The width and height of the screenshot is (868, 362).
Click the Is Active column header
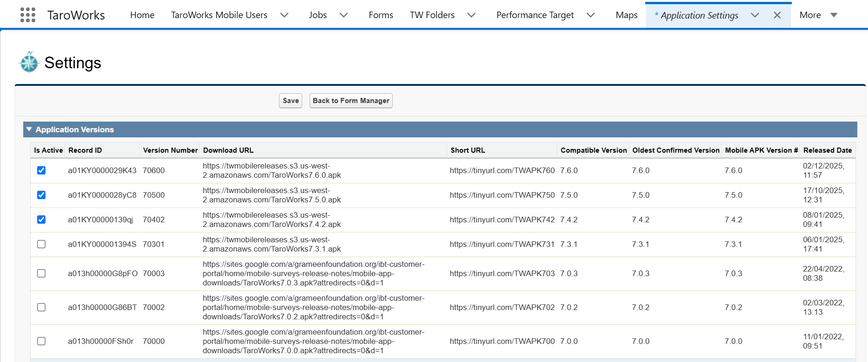[x=48, y=150]
